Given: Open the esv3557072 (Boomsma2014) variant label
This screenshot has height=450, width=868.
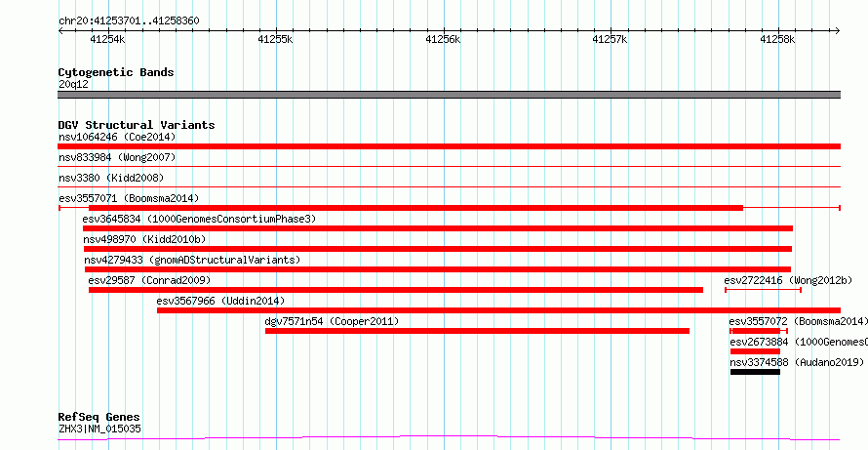Looking at the screenshot, I should [798, 321].
